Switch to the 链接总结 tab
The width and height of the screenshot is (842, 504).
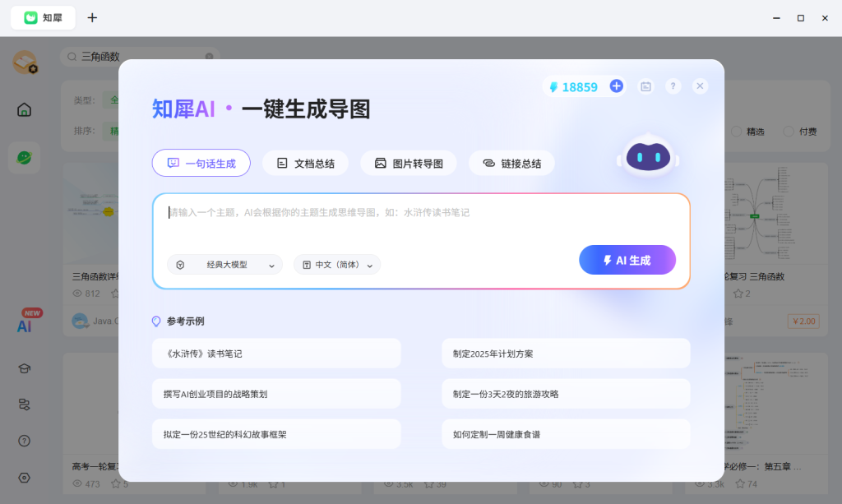(x=511, y=163)
